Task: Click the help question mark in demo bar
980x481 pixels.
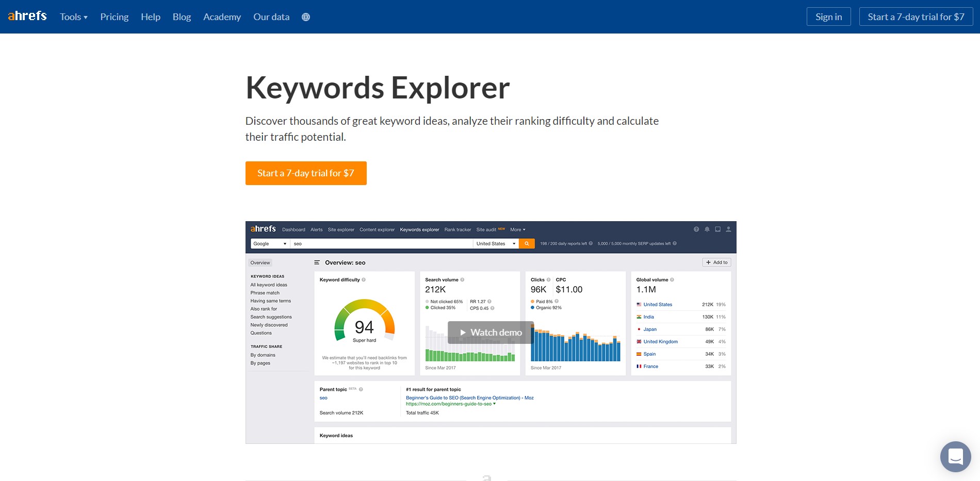Action: [x=696, y=229]
